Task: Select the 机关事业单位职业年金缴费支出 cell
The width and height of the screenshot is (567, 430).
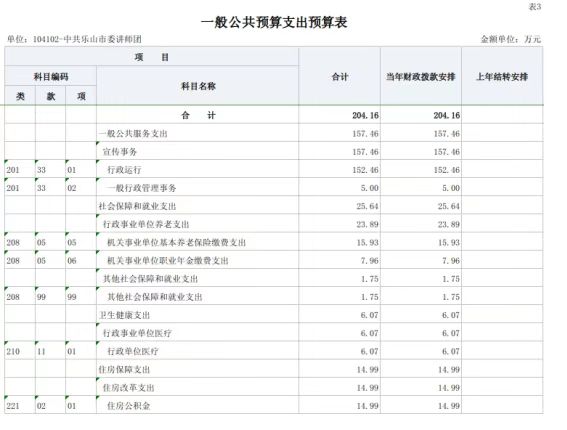Action: [198, 260]
